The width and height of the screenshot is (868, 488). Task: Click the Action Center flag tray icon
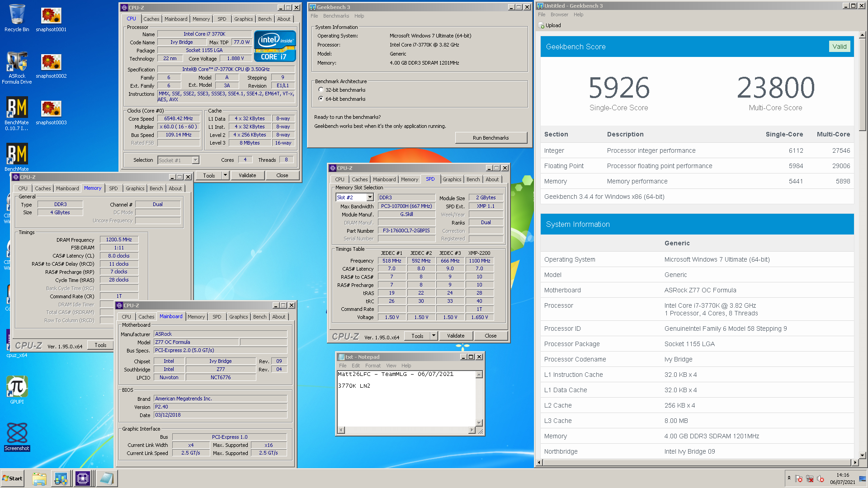(799, 479)
